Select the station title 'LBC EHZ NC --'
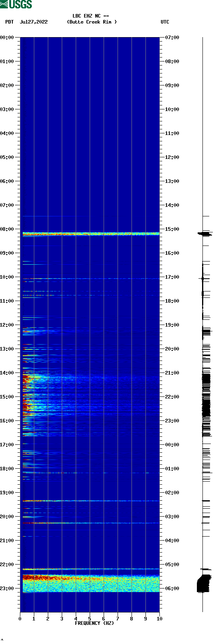220x644 pixels. pos(91,16)
